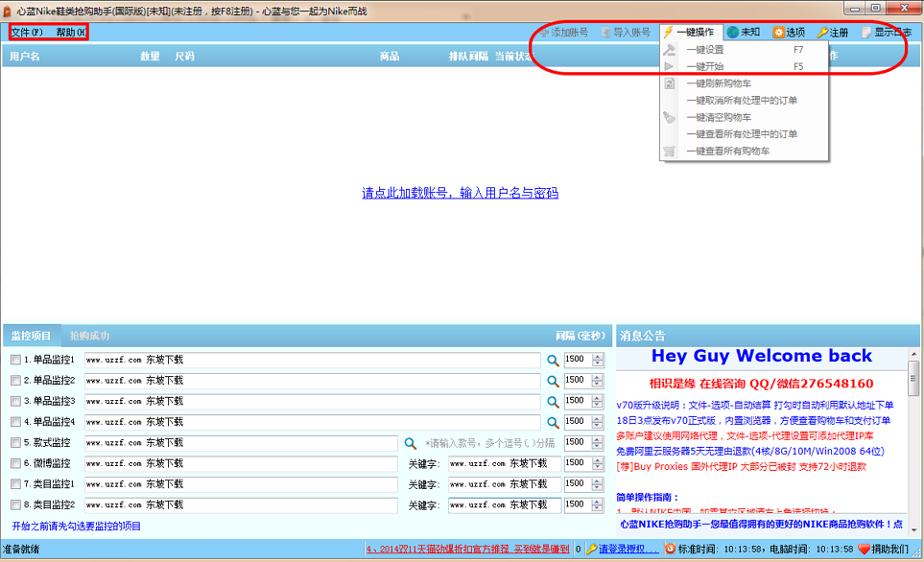Choose 一键查看所有处理中的订单 entry
The width and height of the screenshot is (924, 562).
pyautogui.click(x=744, y=134)
